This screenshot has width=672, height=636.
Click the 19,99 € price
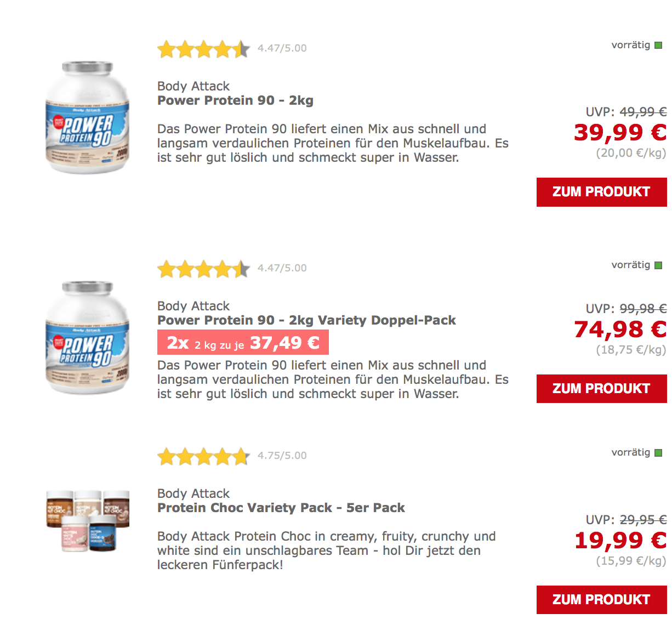click(620, 541)
